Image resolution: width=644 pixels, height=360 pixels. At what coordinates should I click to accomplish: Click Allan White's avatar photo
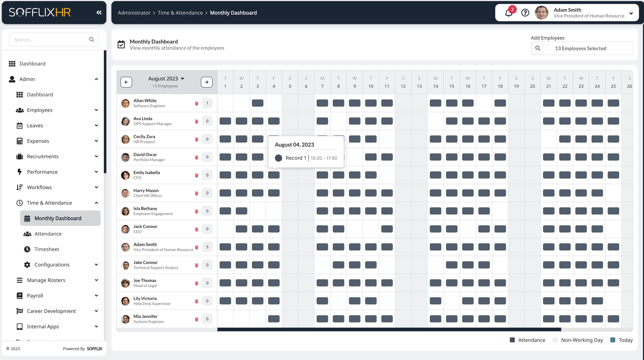pos(125,103)
